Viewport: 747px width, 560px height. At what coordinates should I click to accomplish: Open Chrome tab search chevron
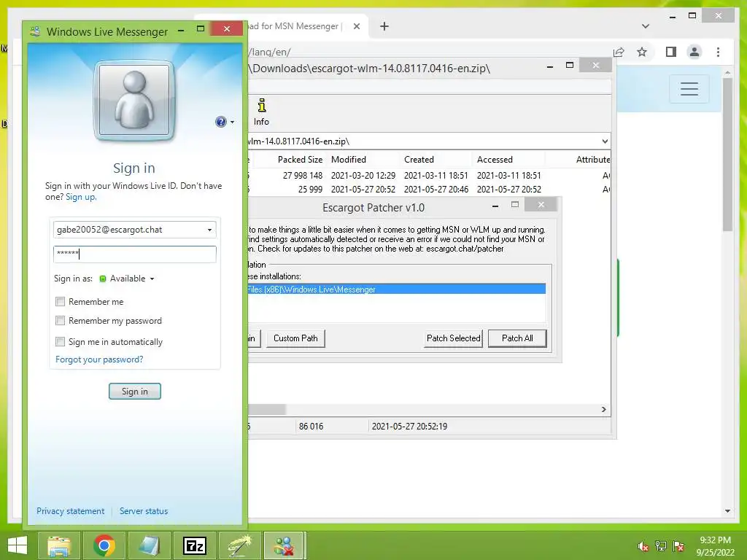(646, 26)
